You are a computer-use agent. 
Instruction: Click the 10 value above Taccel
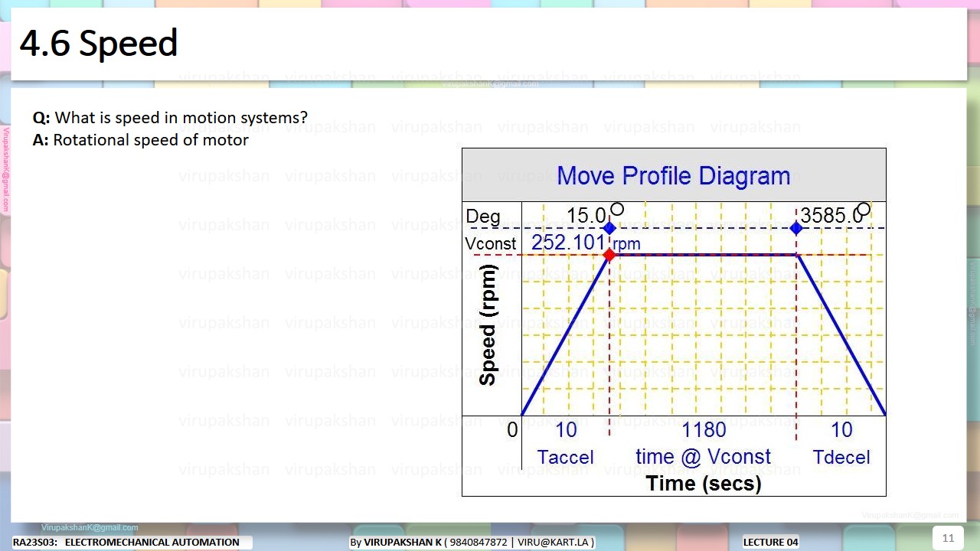566,430
